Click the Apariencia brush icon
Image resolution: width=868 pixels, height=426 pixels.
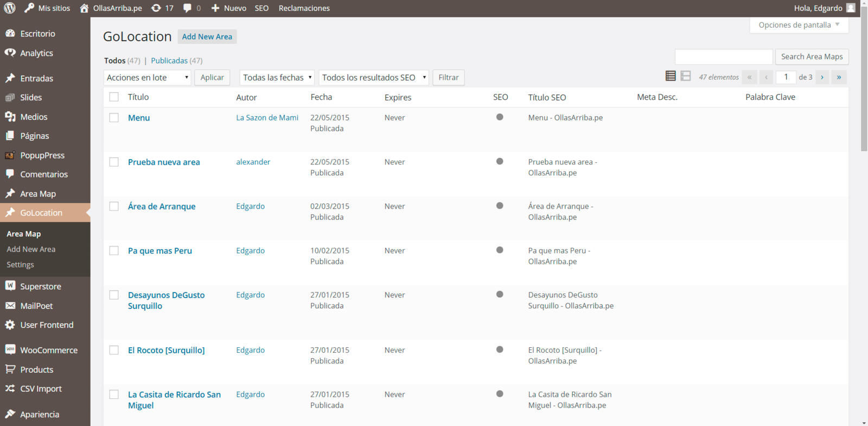[10, 414]
